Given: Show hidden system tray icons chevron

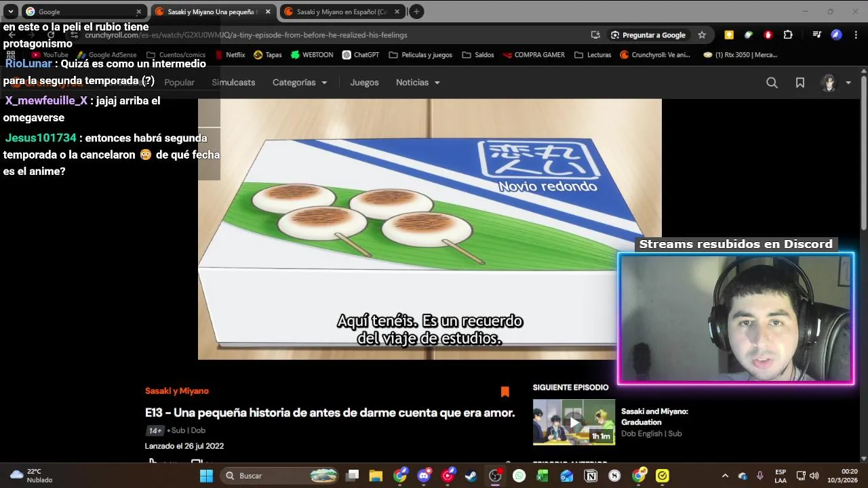Looking at the screenshot, I should pos(725,476).
